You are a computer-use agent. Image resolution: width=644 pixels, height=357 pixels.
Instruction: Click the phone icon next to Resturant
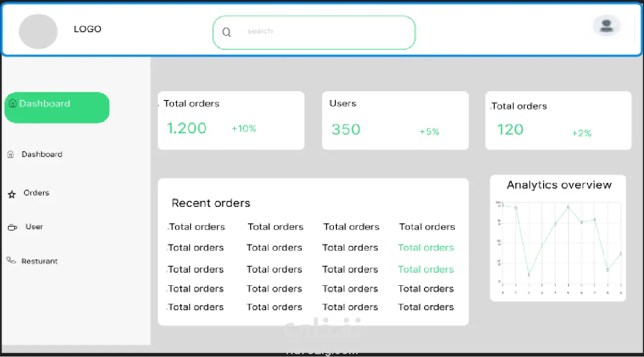[x=11, y=260]
